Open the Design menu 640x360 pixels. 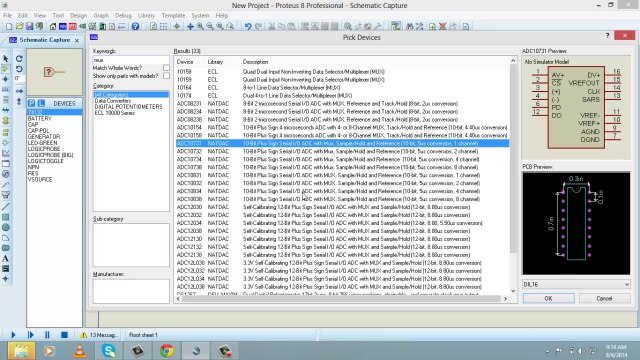click(x=78, y=16)
